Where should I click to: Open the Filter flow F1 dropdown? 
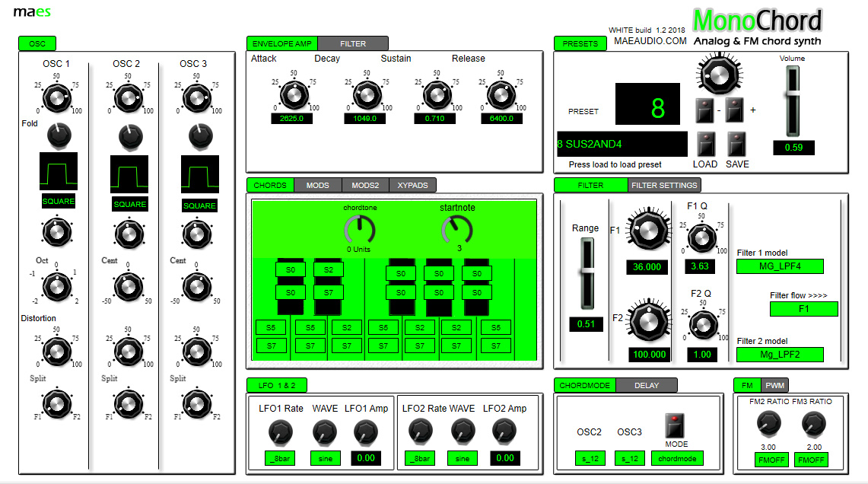804,309
